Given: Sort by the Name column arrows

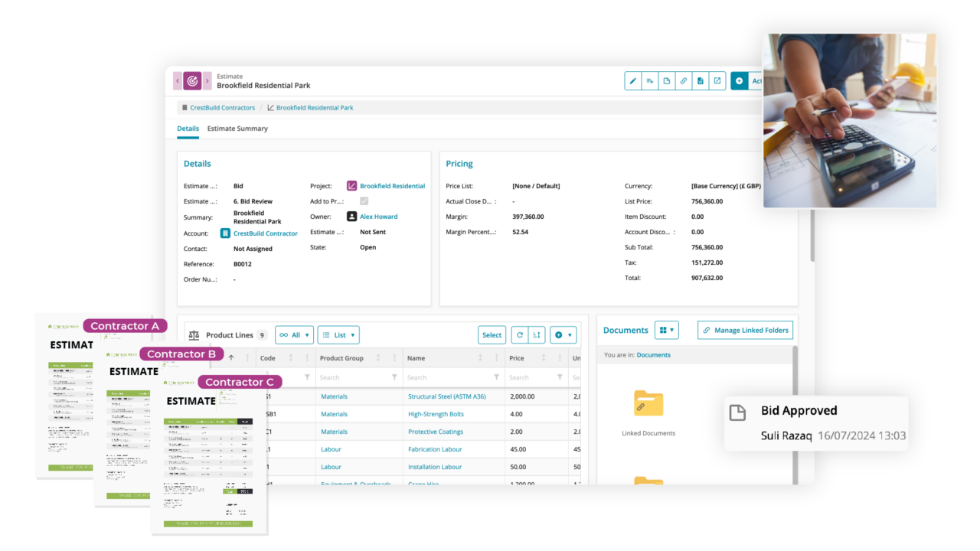Looking at the screenshot, I should [x=481, y=358].
